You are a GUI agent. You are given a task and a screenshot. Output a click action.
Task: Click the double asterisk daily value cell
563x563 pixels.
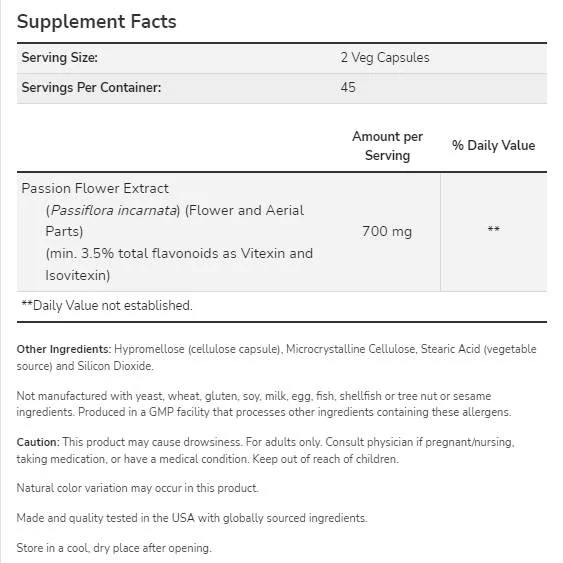(x=494, y=229)
